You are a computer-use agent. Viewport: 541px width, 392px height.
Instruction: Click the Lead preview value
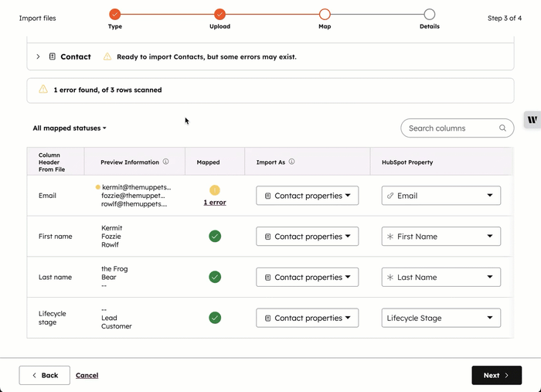pyautogui.click(x=109, y=318)
